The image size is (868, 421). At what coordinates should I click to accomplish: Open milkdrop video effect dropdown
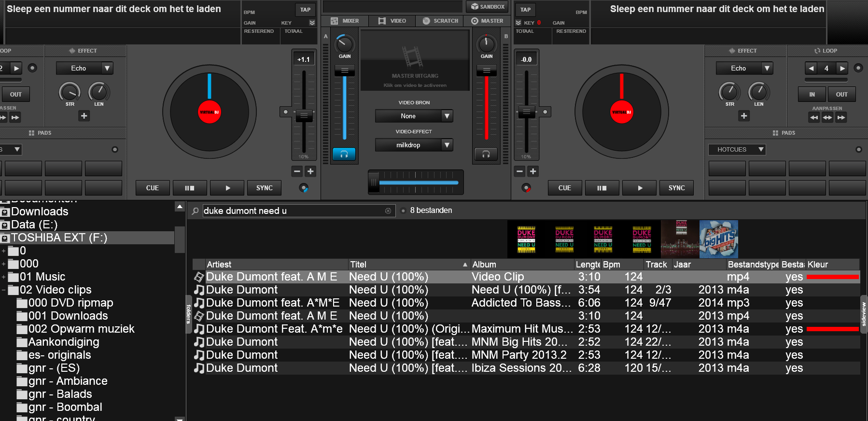tap(414, 145)
